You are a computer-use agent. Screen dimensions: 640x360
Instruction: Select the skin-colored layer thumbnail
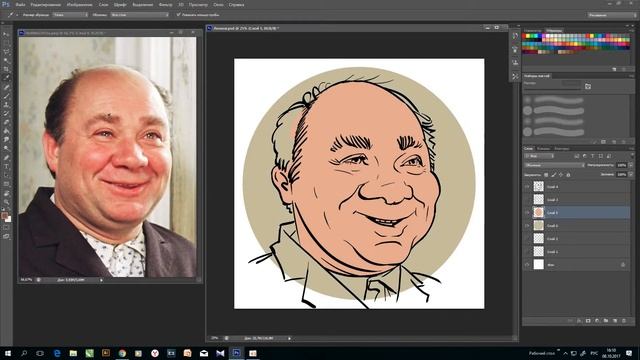pos(539,212)
